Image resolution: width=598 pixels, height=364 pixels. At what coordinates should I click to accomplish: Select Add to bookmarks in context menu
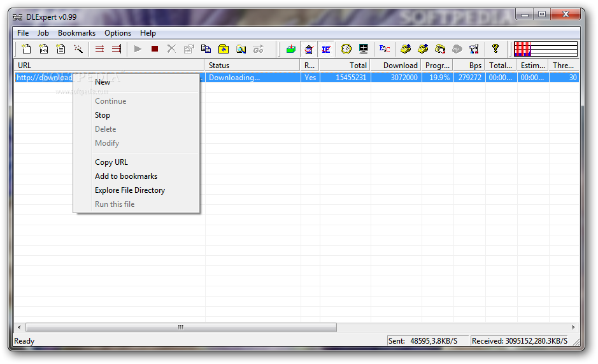(x=136, y=176)
